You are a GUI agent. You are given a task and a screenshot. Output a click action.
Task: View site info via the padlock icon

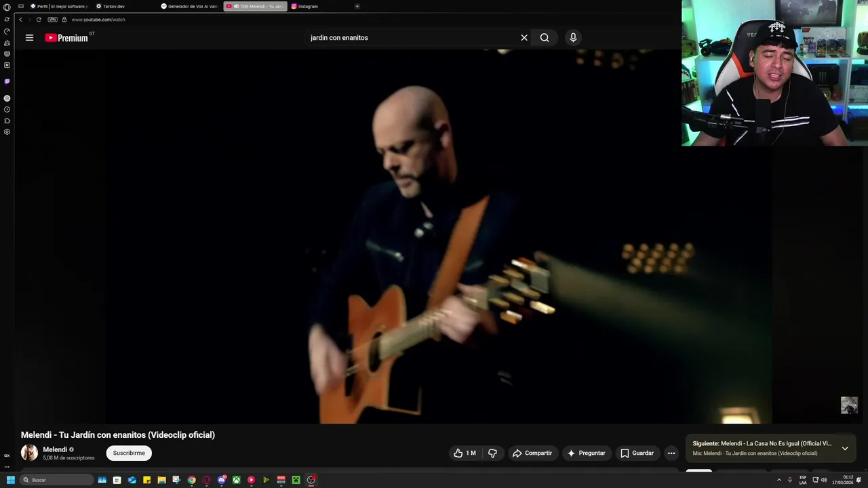(x=64, y=20)
